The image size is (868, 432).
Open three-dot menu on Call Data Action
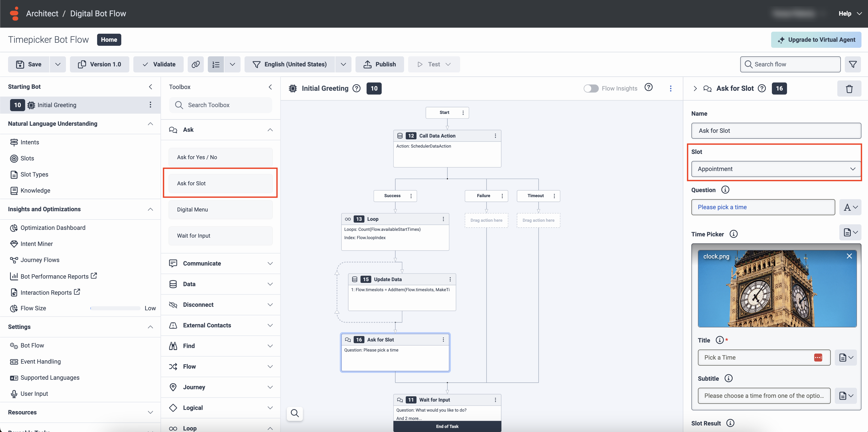click(x=495, y=136)
